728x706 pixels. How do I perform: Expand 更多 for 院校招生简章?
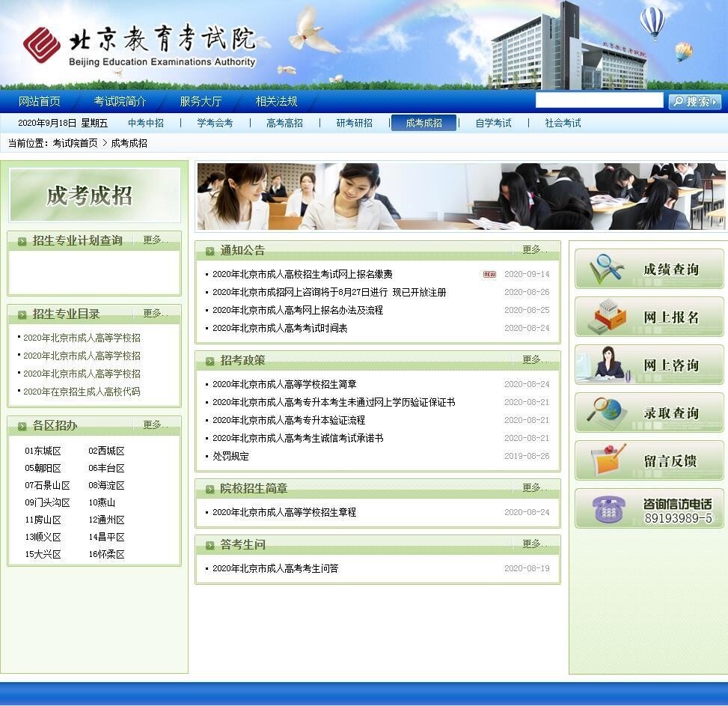click(x=534, y=487)
